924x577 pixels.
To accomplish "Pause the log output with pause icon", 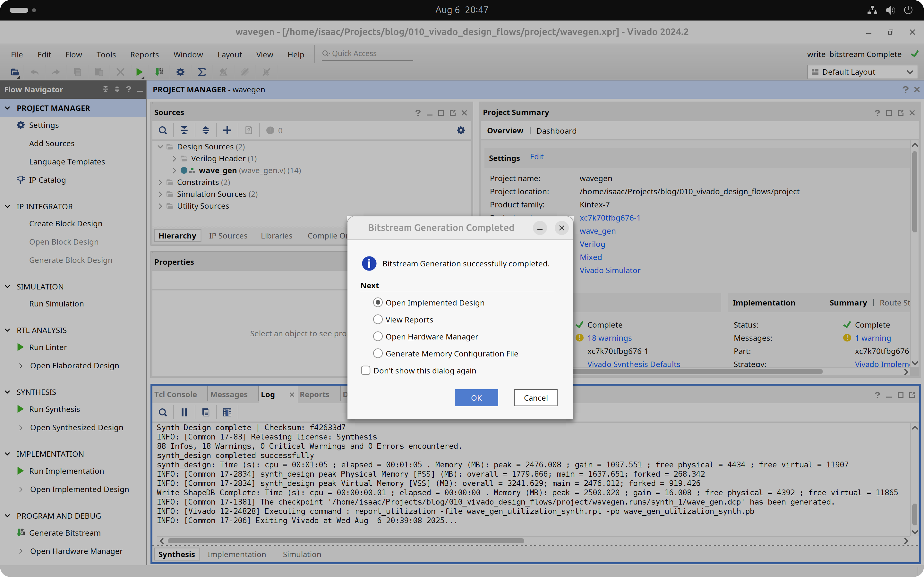I will tap(184, 412).
